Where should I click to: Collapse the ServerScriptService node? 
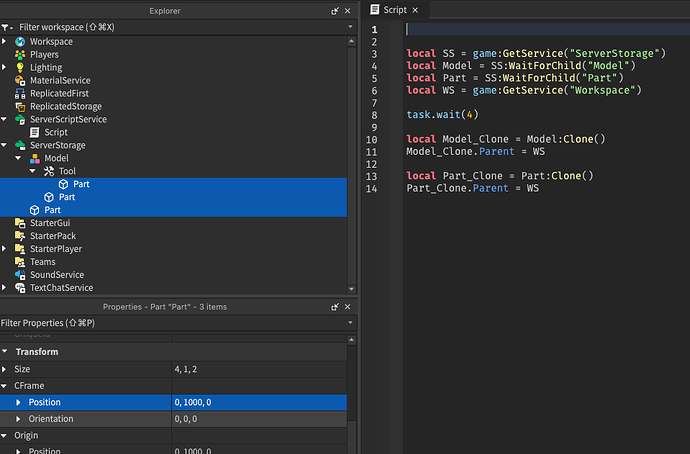point(4,119)
